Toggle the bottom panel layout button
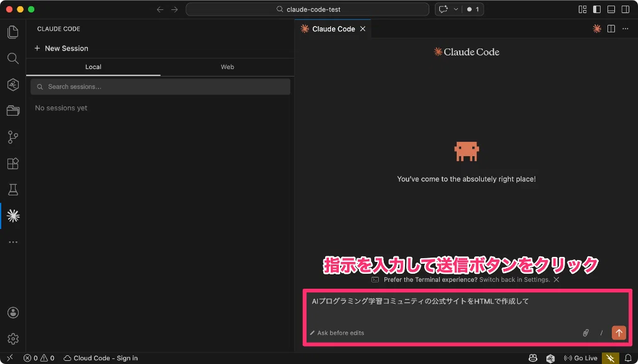Viewport: 638px width, 364px height. 611,9
